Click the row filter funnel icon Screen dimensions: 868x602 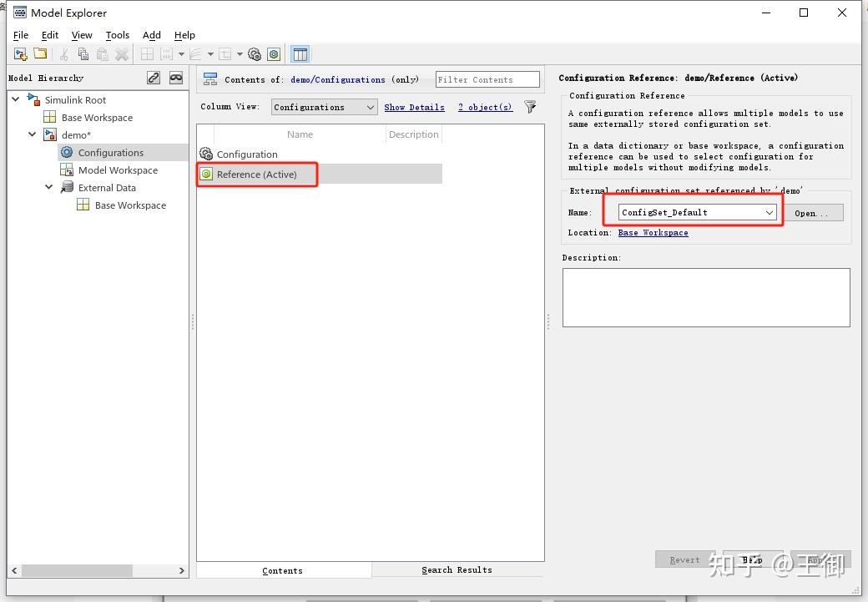coord(531,107)
